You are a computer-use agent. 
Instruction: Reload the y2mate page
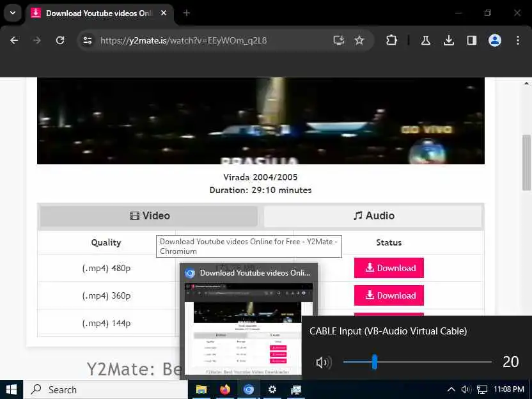click(60, 41)
